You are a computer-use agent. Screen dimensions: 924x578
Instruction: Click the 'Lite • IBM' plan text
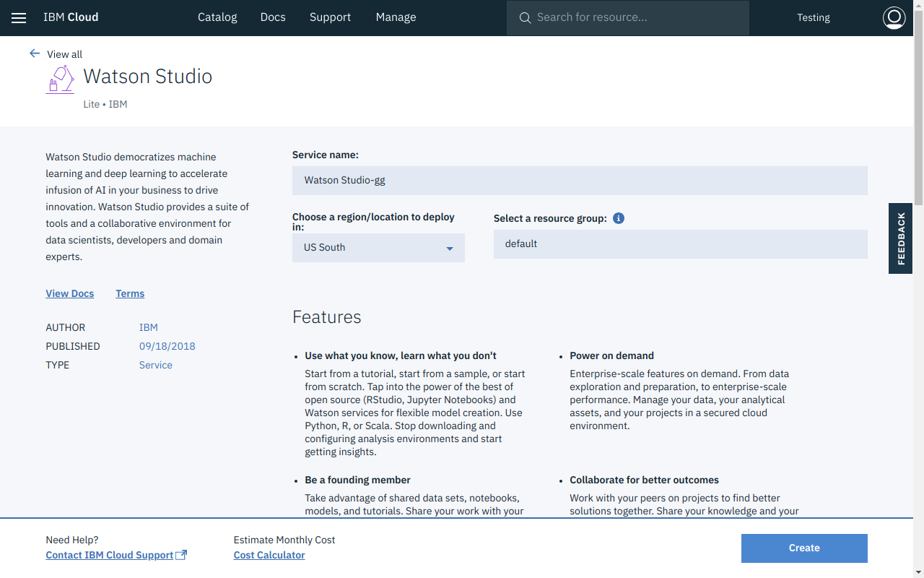(105, 104)
